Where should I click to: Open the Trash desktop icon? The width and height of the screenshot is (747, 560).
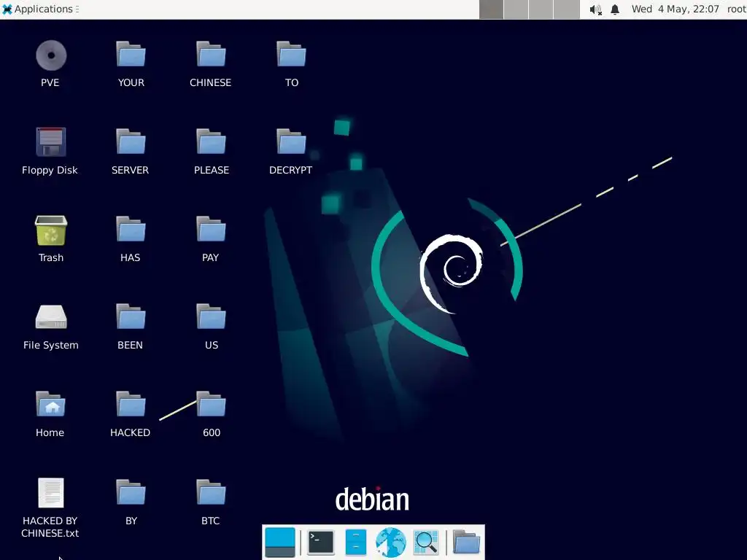click(51, 230)
